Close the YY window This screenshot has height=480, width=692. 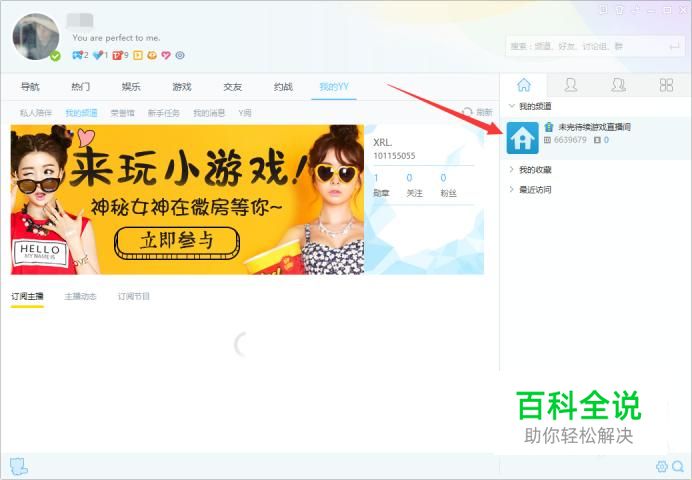[x=683, y=9]
